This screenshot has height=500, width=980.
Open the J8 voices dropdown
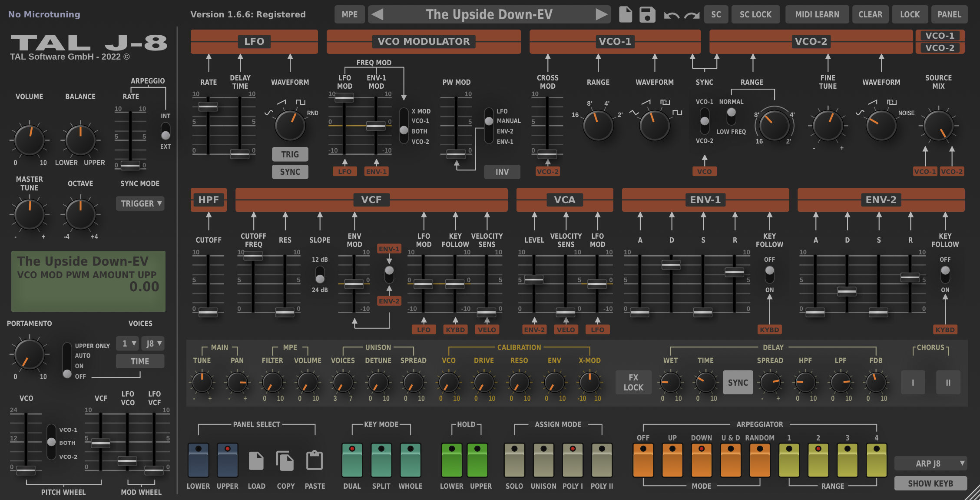pyautogui.click(x=153, y=343)
